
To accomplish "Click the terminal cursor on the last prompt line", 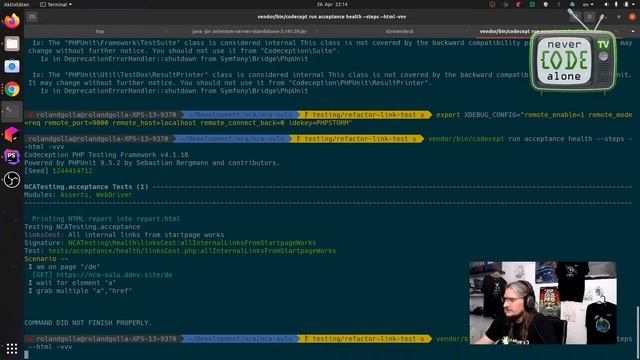I will pyautogui.click(x=26, y=355).
